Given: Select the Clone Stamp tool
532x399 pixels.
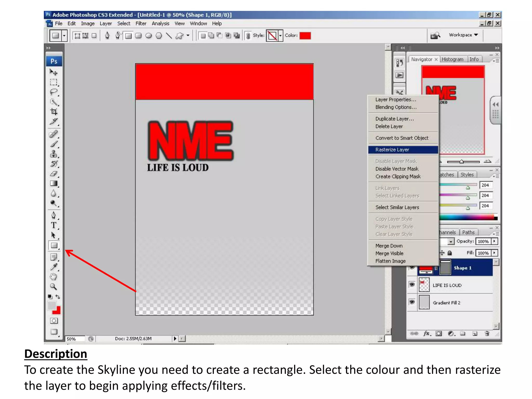Looking at the screenshot, I should 54,154.
